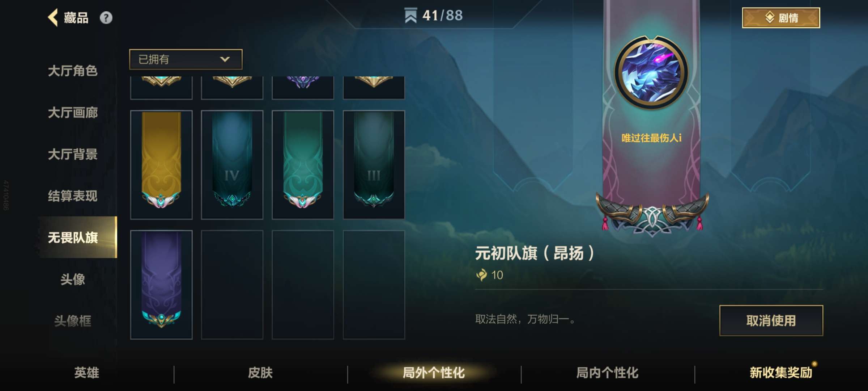
Task: Tap the banner cost currency icon
Action: click(481, 275)
